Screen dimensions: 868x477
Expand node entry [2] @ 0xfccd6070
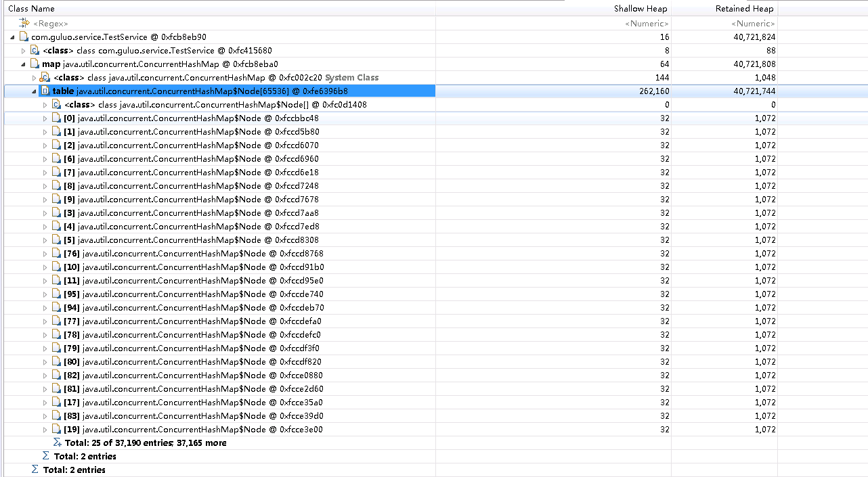pos(45,145)
